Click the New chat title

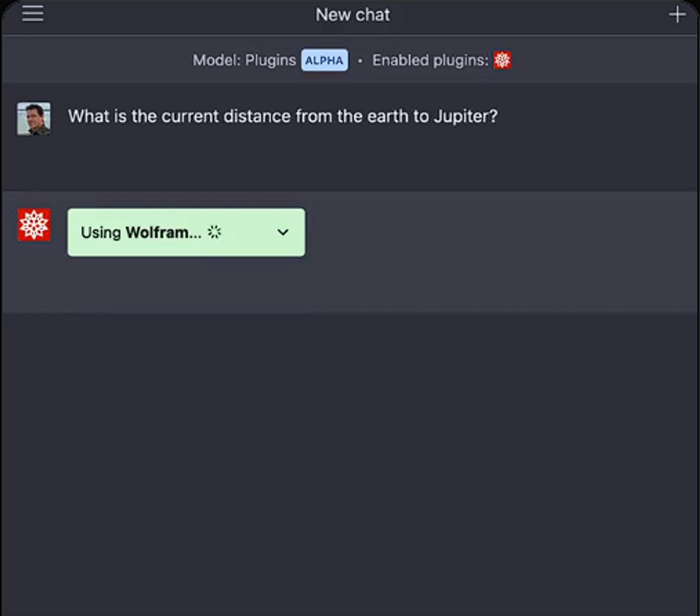pyautogui.click(x=353, y=15)
